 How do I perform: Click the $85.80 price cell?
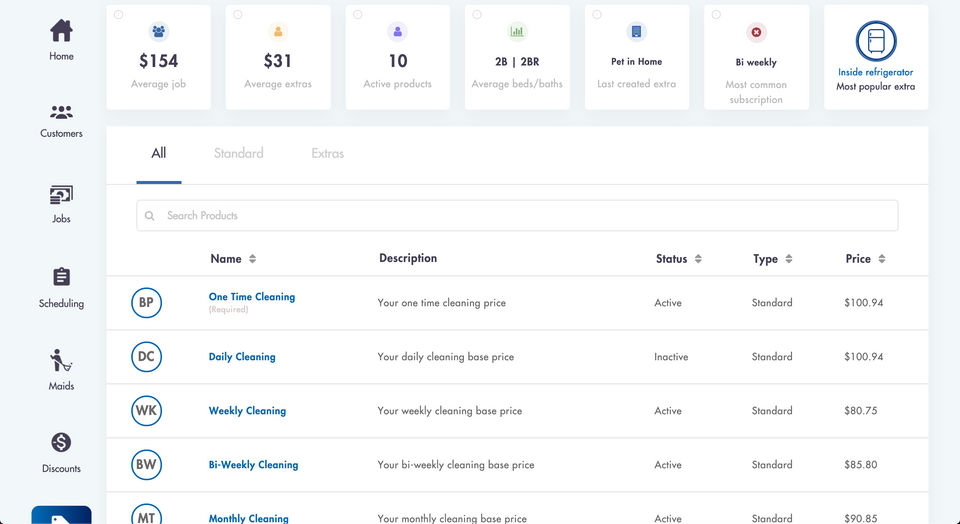861,465
